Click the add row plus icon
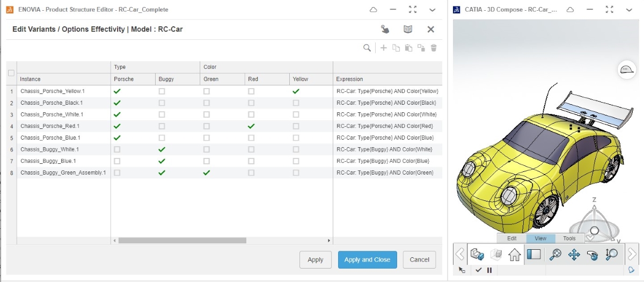The image size is (644, 282). pyautogui.click(x=384, y=48)
